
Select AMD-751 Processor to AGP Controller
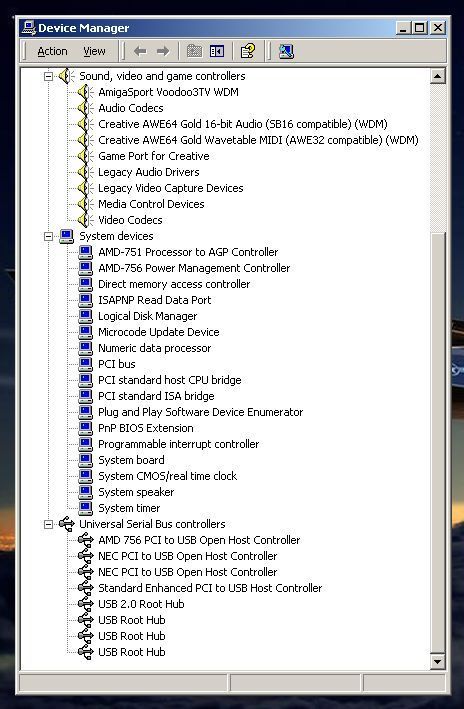pos(188,252)
